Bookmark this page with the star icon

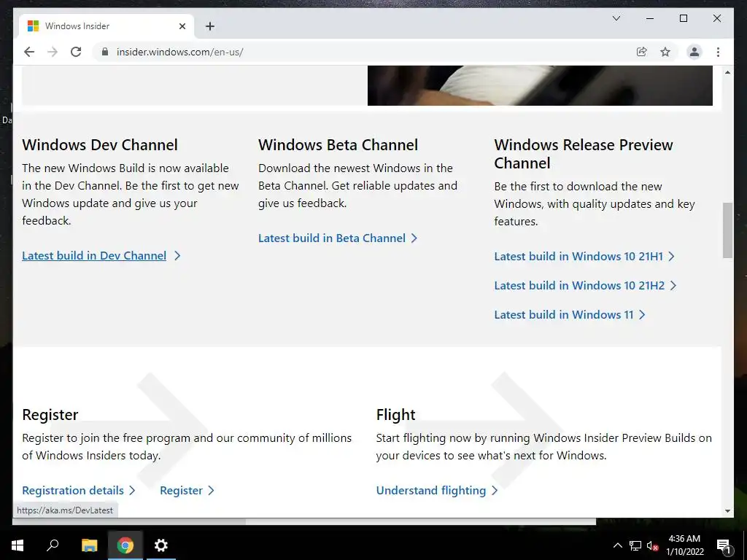click(x=665, y=52)
